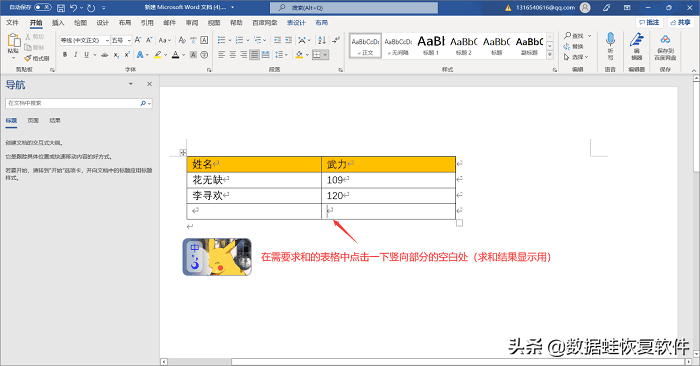The height and width of the screenshot is (366, 700).
Task: Expand the styles gallery More arrow
Action: 550,55
